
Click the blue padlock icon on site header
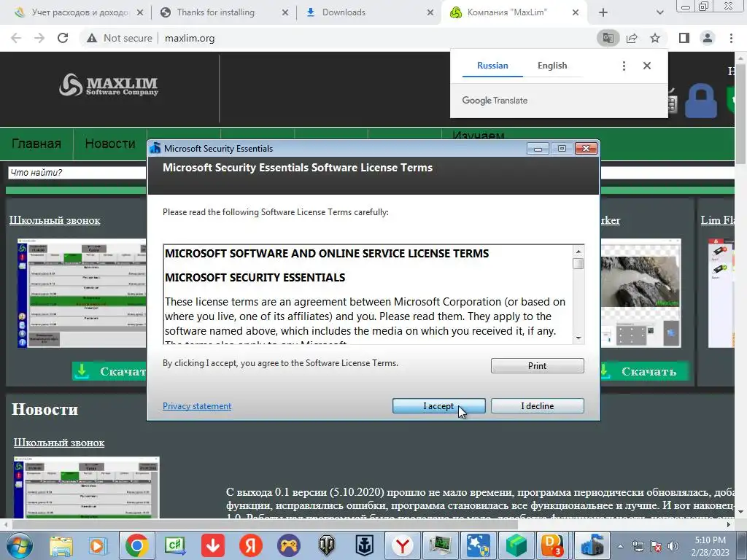(701, 101)
